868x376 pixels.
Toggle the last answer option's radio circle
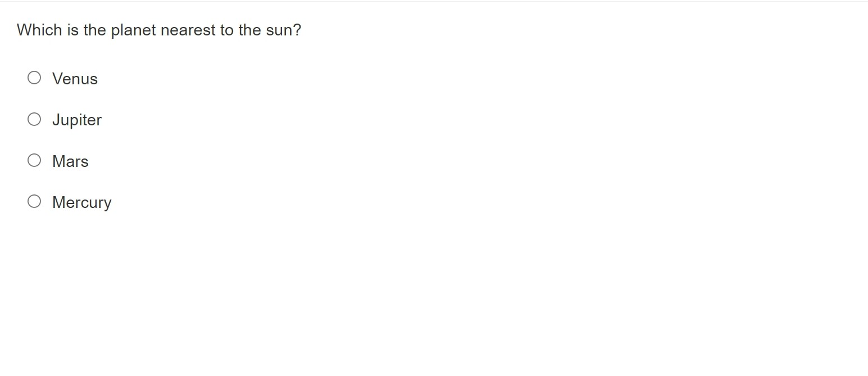point(34,201)
